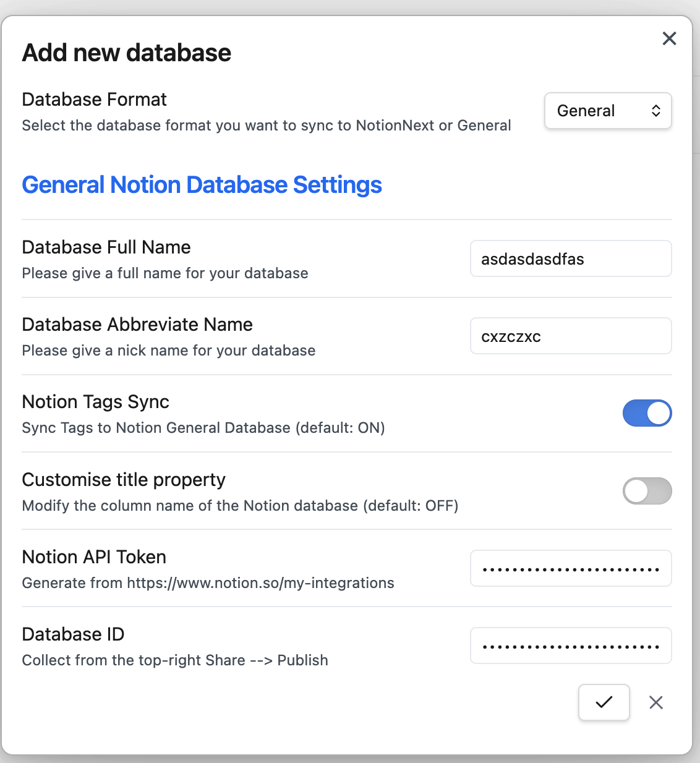
Task: Click the Notion API Token label
Action: point(94,557)
